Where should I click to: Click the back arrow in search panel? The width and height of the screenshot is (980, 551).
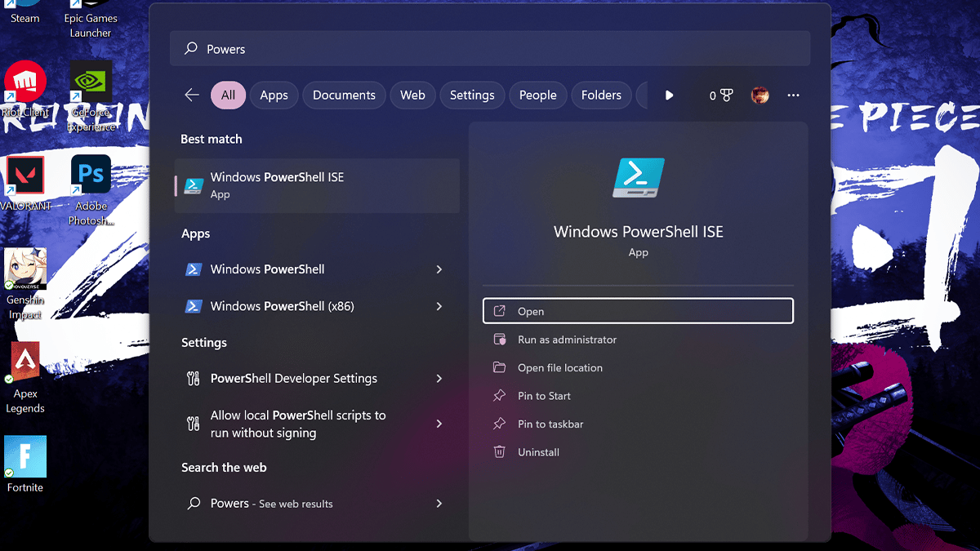click(x=192, y=96)
